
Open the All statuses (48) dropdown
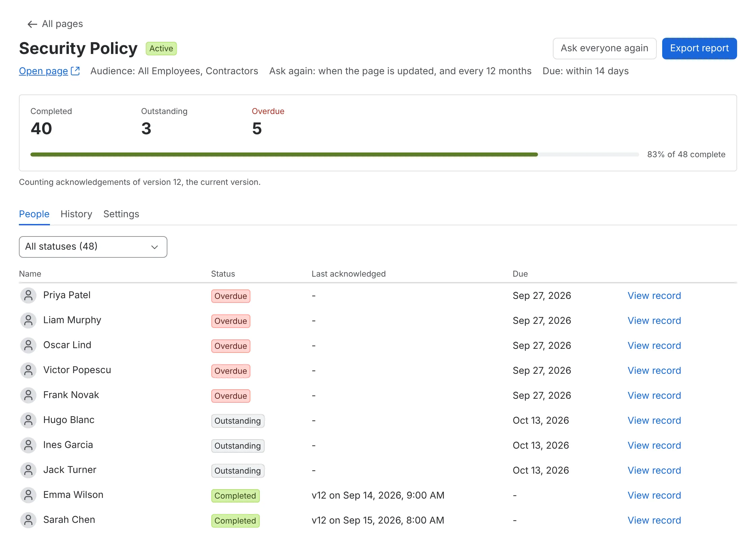93,247
